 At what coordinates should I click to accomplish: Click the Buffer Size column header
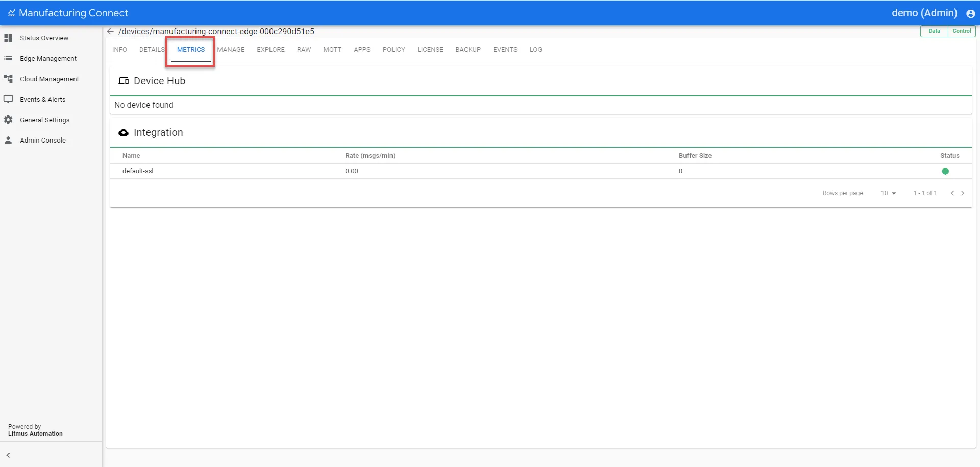(x=695, y=156)
